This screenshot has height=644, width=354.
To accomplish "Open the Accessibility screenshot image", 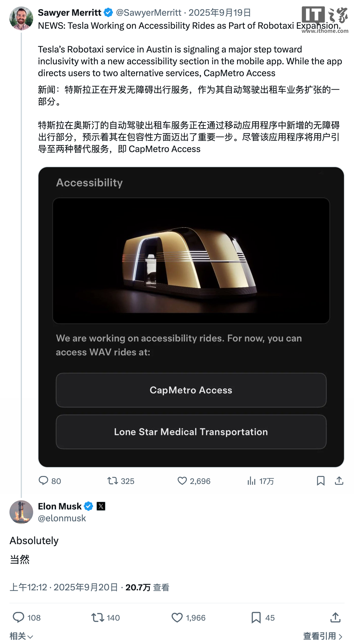I will click(x=191, y=317).
